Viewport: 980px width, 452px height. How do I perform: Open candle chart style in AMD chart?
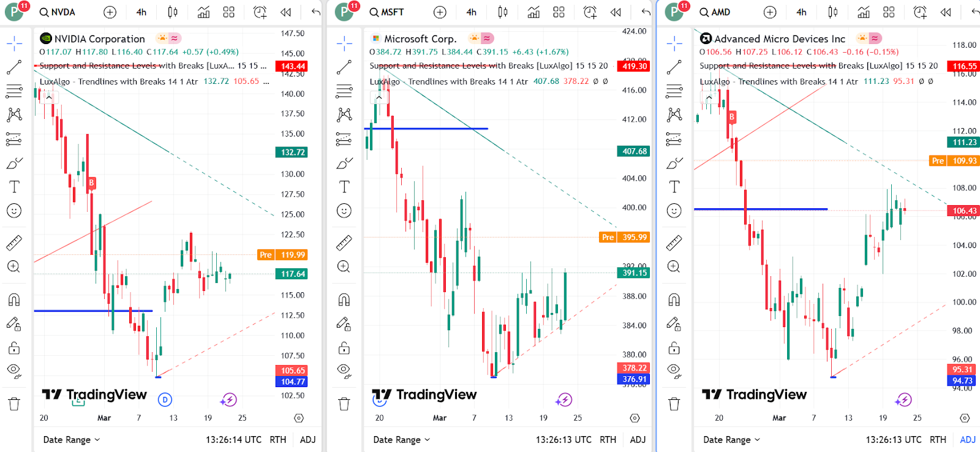pyautogui.click(x=833, y=12)
